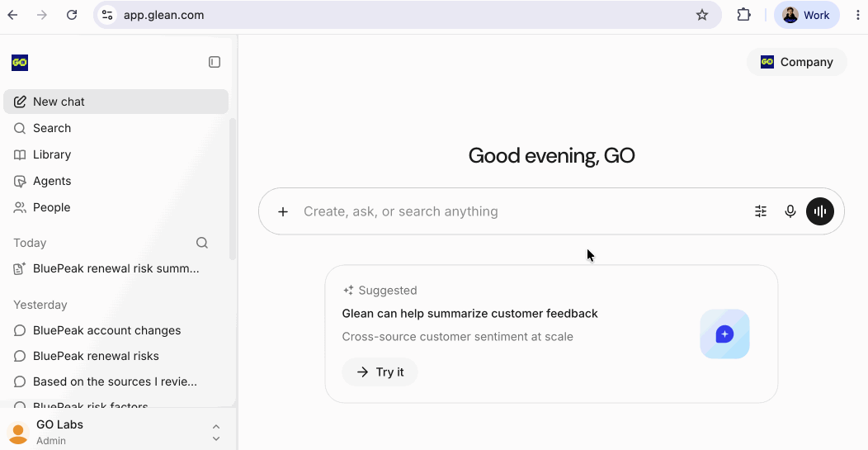Start voice mode with waveform button

tap(820, 211)
